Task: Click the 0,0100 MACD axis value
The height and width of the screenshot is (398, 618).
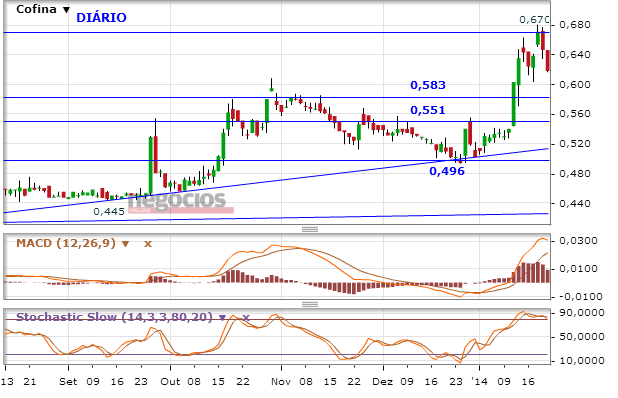Action: click(579, 269)
